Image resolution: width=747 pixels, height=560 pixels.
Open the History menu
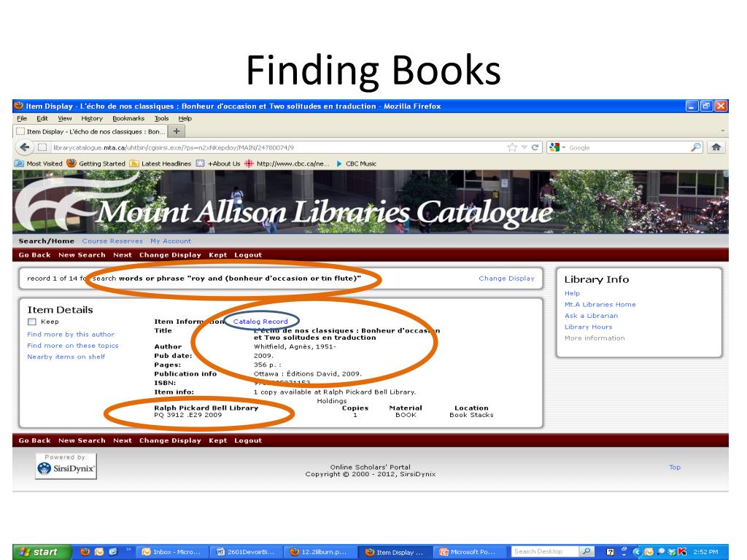92,119
